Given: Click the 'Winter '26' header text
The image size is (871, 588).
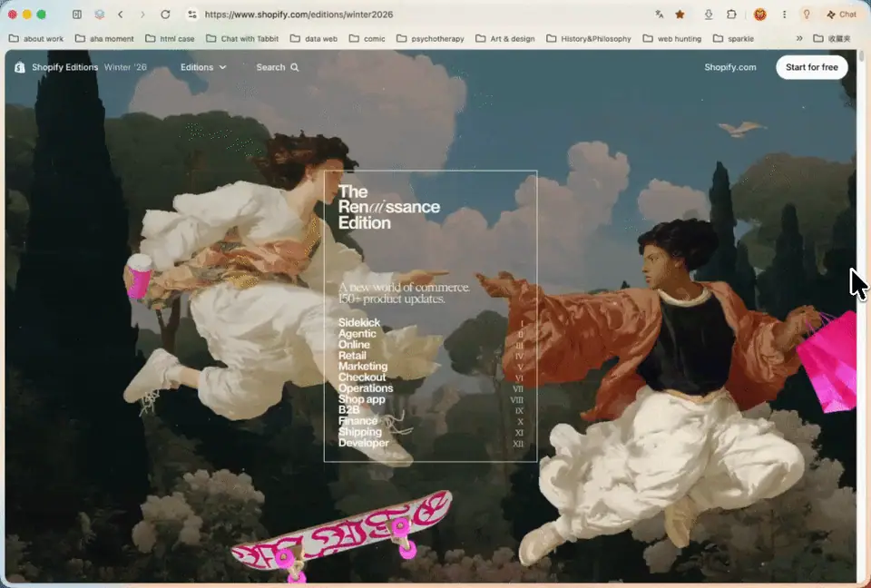Looking at the screenshot, I should click(125, 67).
